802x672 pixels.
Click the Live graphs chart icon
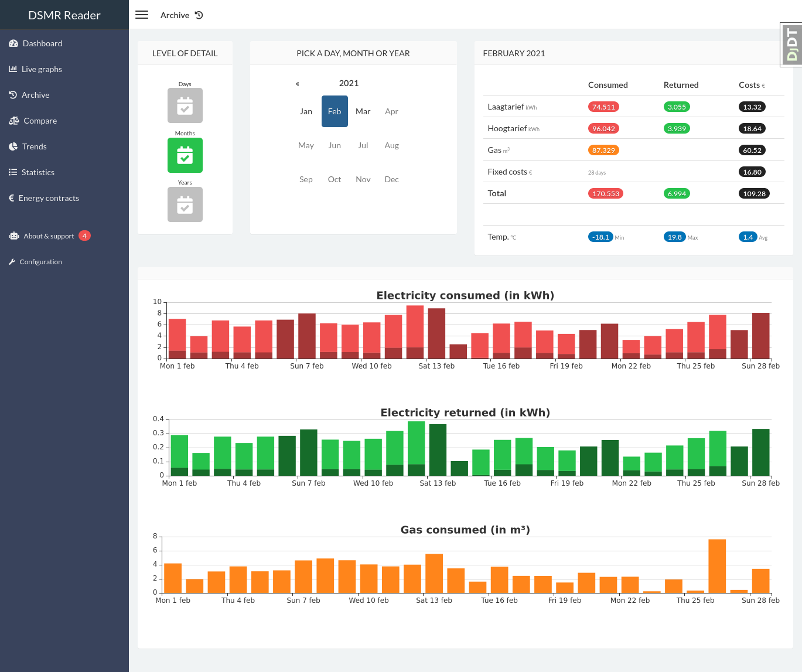(x=13, y=69)
